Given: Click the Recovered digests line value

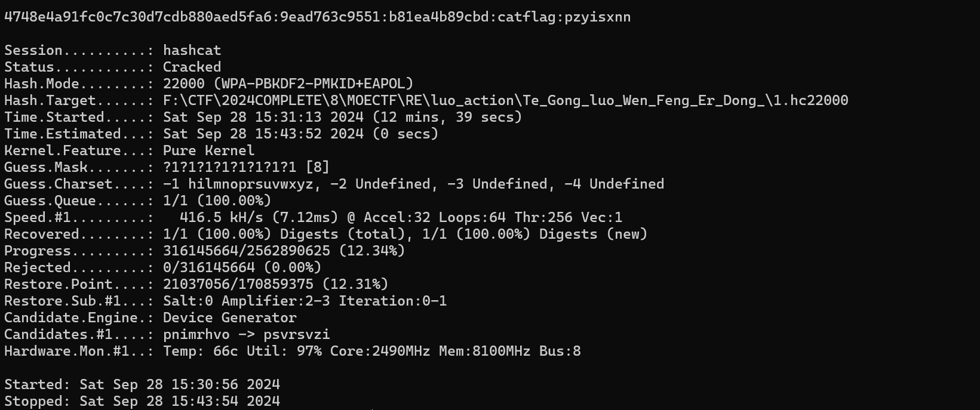Looking at the screenshot, I should [405, 235].
